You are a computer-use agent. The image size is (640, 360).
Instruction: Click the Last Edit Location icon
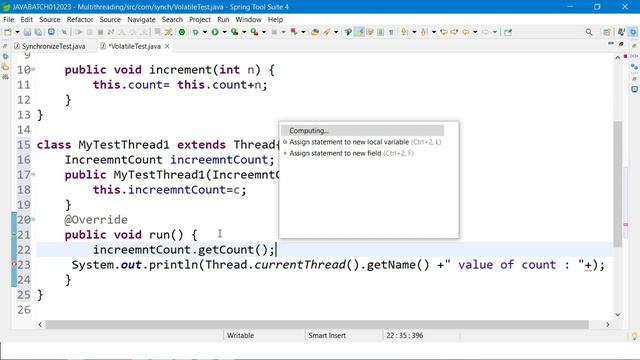click(444, 32)
